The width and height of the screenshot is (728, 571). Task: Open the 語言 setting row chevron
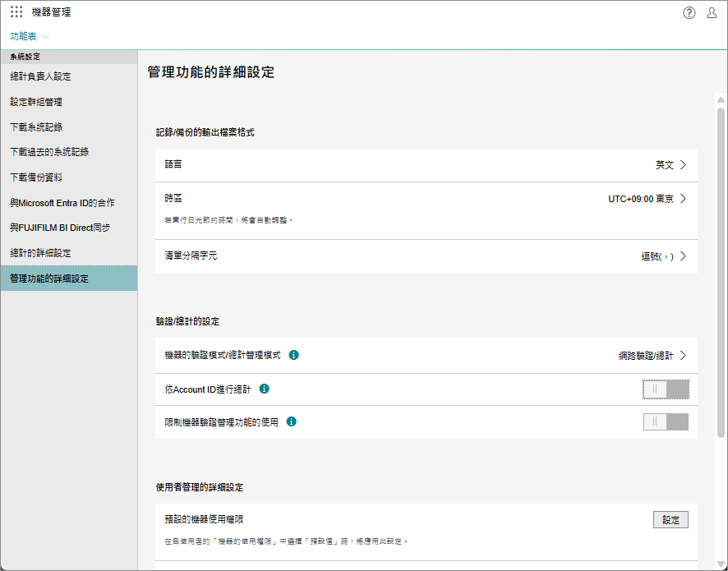click(683, 165)
